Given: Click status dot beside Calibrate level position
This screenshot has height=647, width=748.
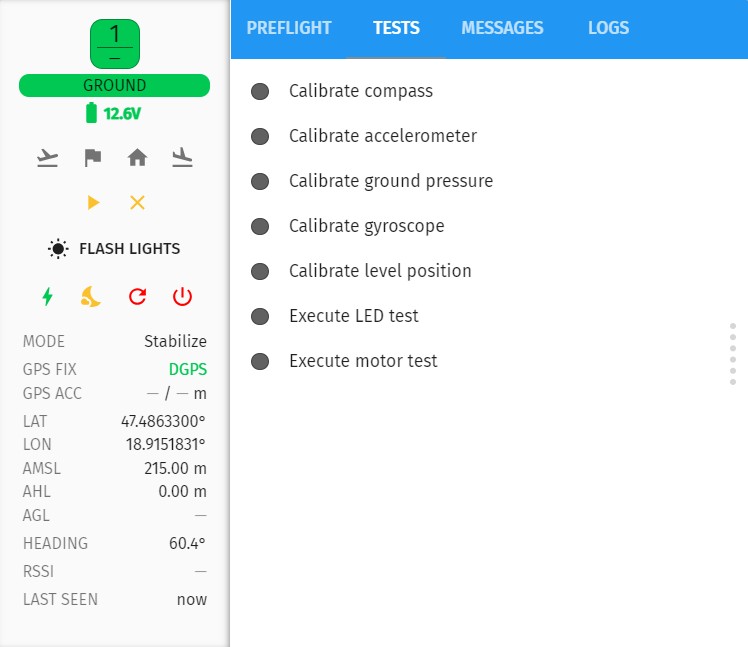Looking at the screenshot, I should (260, 271).
